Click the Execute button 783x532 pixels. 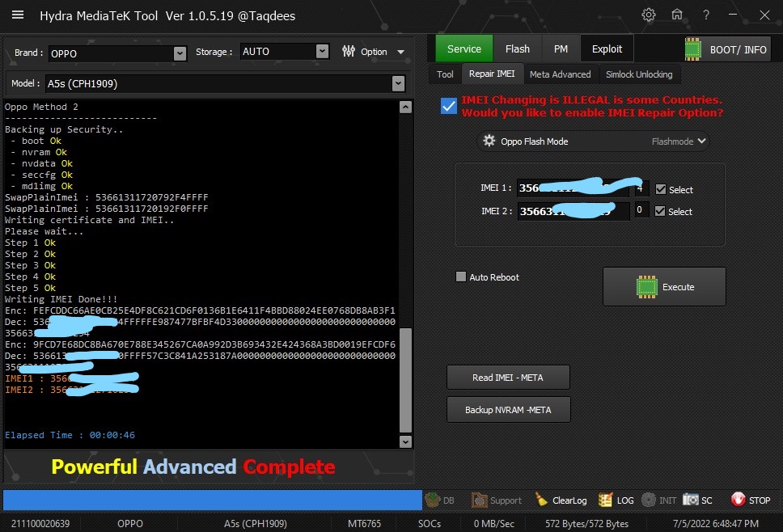(664, 286)
